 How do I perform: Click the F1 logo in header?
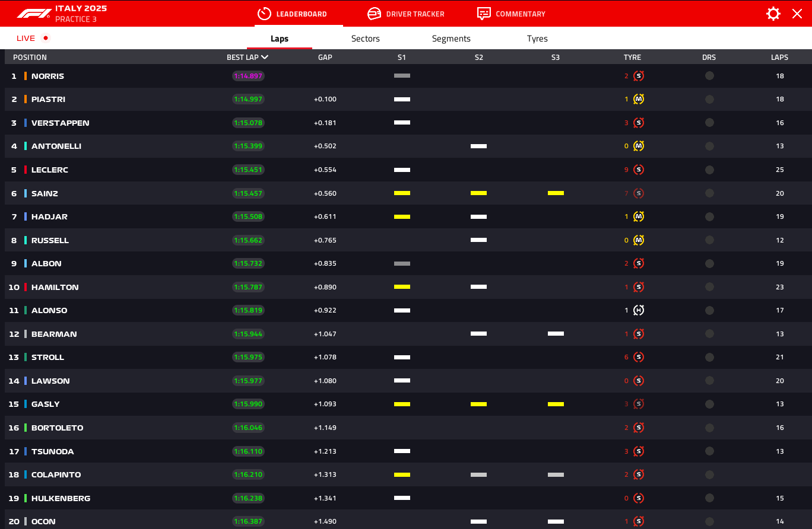point(34,14)
